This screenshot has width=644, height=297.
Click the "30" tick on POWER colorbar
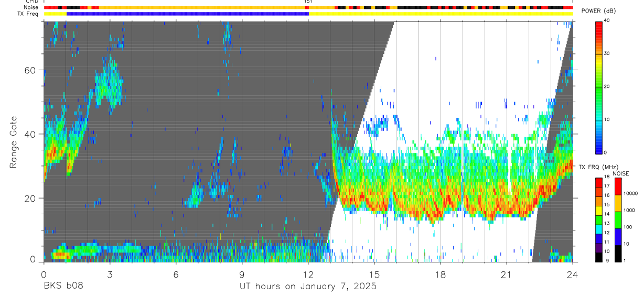click(607, 53)
